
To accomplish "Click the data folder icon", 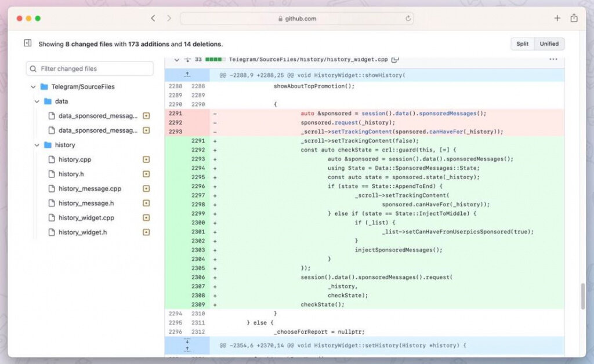I will pos(48,101).
